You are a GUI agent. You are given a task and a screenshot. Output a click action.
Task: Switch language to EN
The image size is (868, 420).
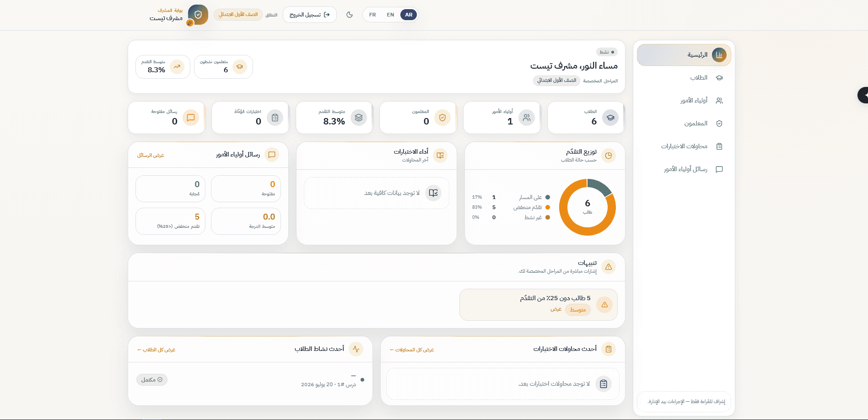390,15
